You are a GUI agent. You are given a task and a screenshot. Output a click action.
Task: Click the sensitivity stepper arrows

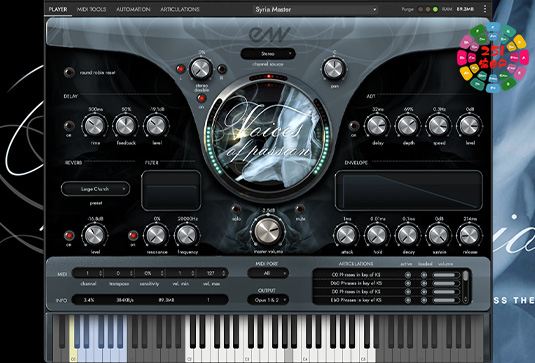coord(162,273)
